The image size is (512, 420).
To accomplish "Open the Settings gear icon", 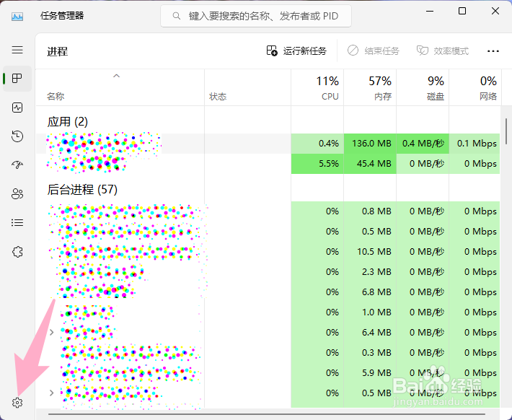I will tap(18, 403).
